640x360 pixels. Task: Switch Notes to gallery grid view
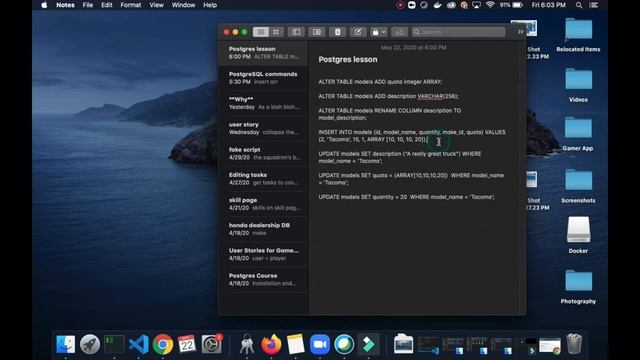pyautogui.click(x=276, y=32)
